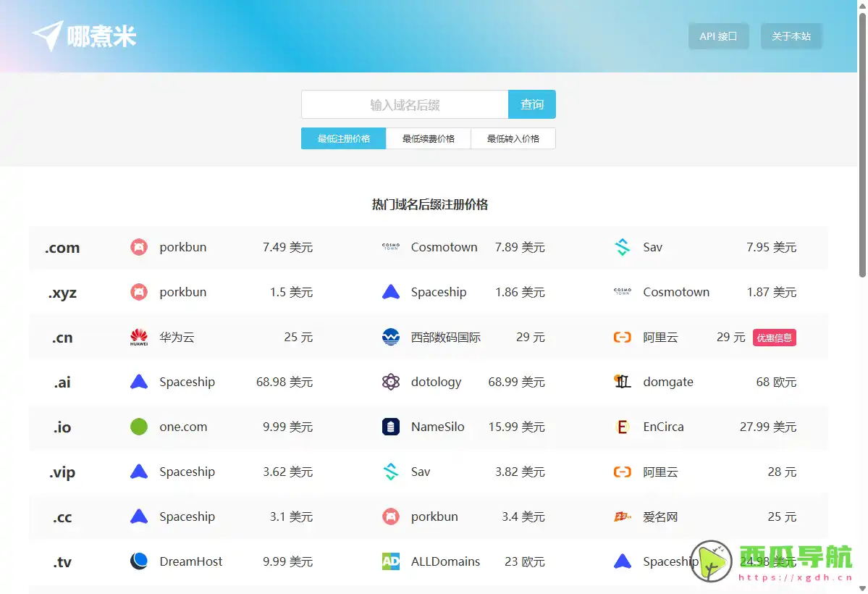
Task: Switch to the 最低续费价格 tab
Action: (x=429, y=138)
